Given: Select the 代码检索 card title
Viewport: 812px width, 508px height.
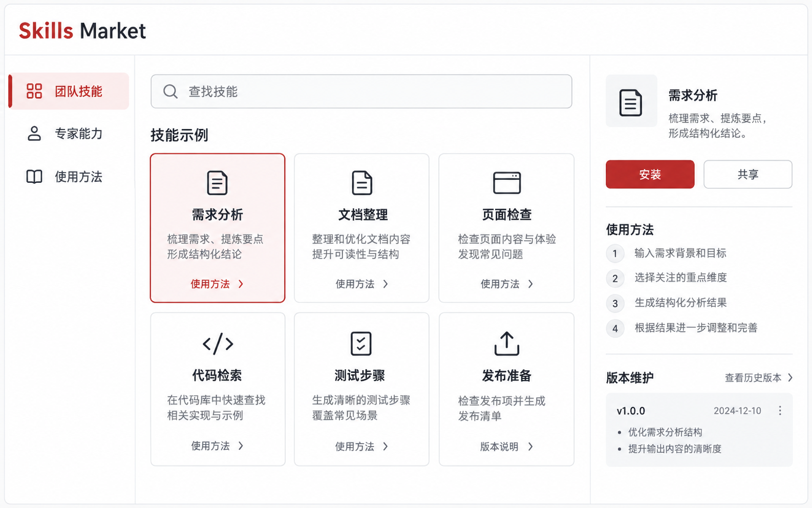Looking at the screenshot, I should pos(217,376).
